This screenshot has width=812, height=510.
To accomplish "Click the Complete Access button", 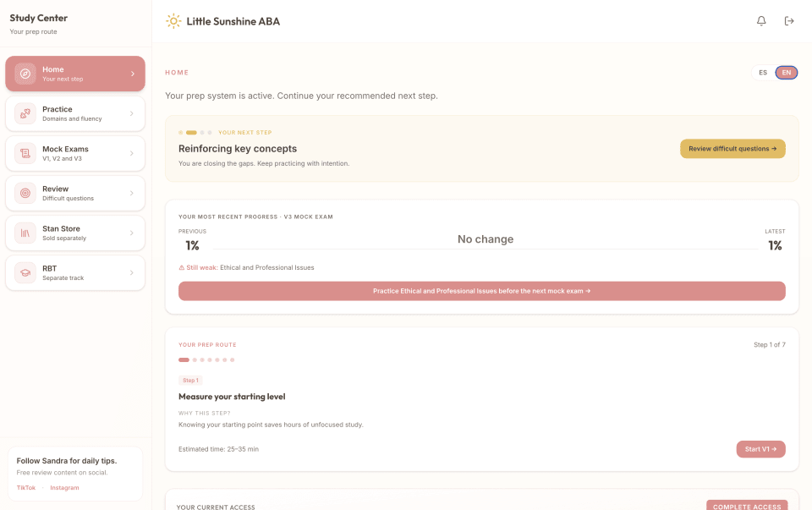I will 747,506.
